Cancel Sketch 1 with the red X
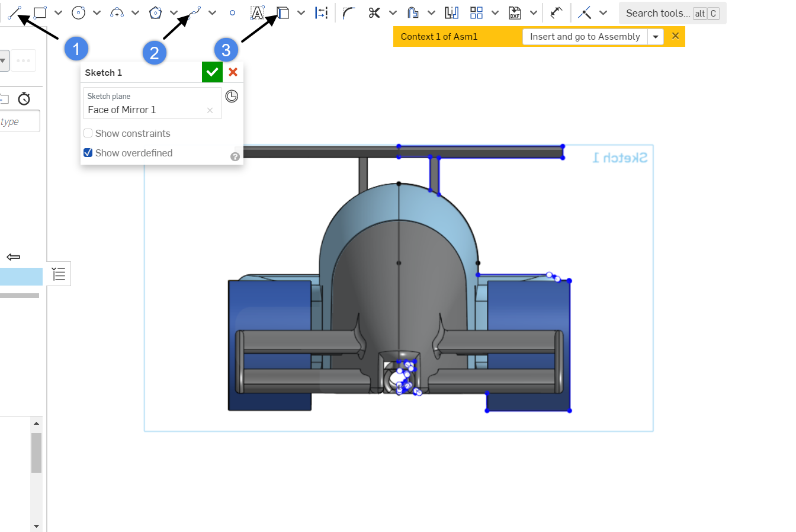 (x=233, y=72)
